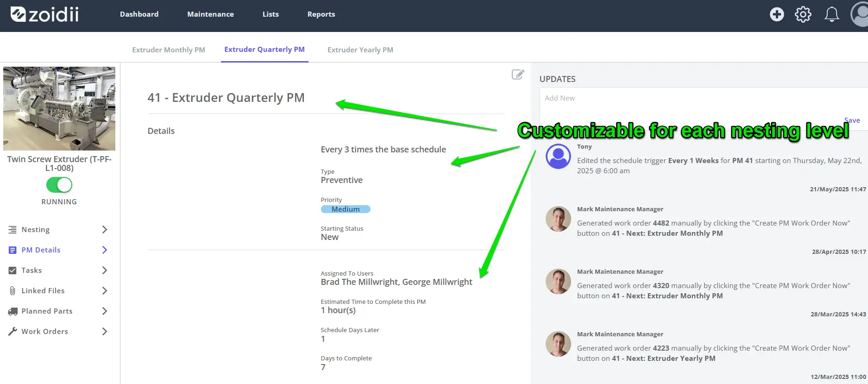868x384 pixels.
Task: Open the PM Details sidebar link
Action: pos(41,250)
